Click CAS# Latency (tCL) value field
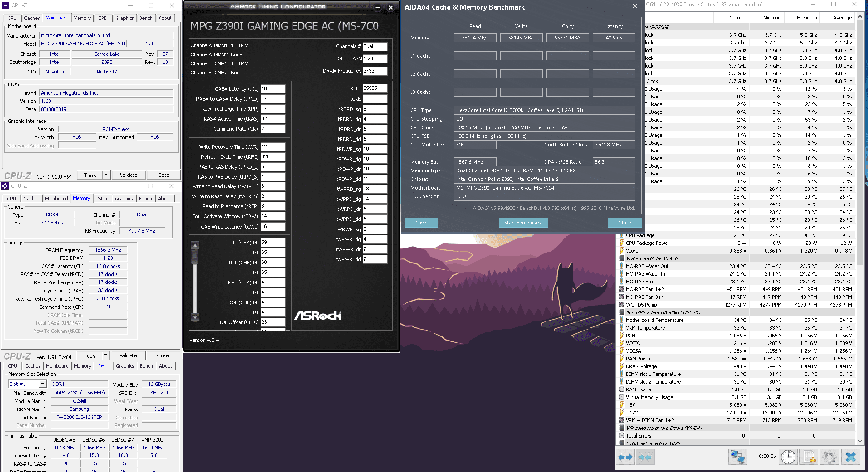The height and width of the screenshot is (472, 868). pos(273,89)
